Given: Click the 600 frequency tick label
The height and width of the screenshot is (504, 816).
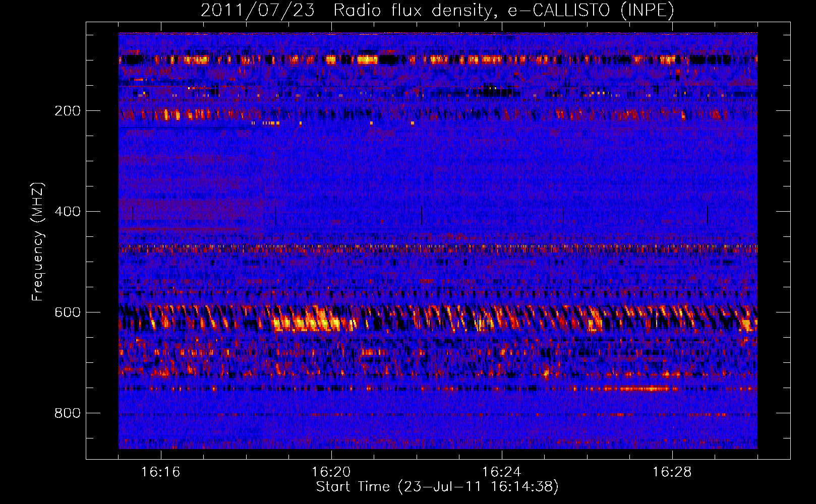Looking at the screenshot, I should click(68, 312).
